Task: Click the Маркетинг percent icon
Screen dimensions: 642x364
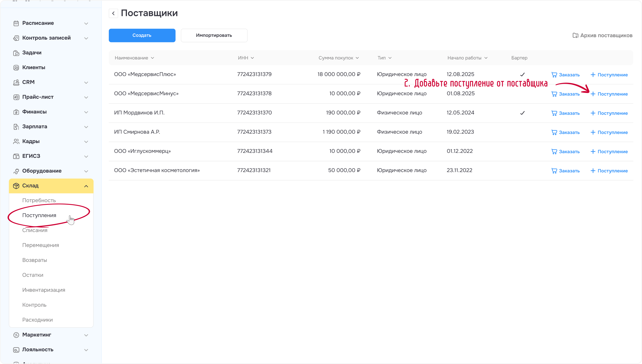Action: click(x=16, y=335)
